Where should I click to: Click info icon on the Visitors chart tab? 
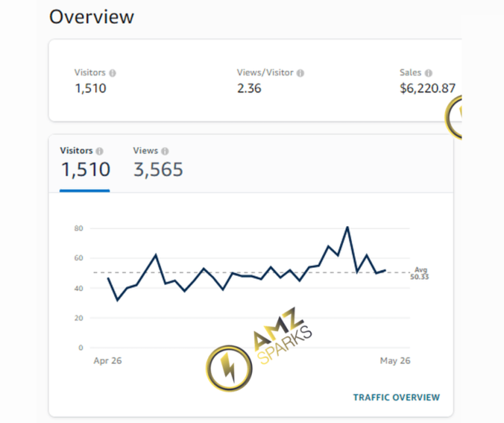tap(99, 151)
